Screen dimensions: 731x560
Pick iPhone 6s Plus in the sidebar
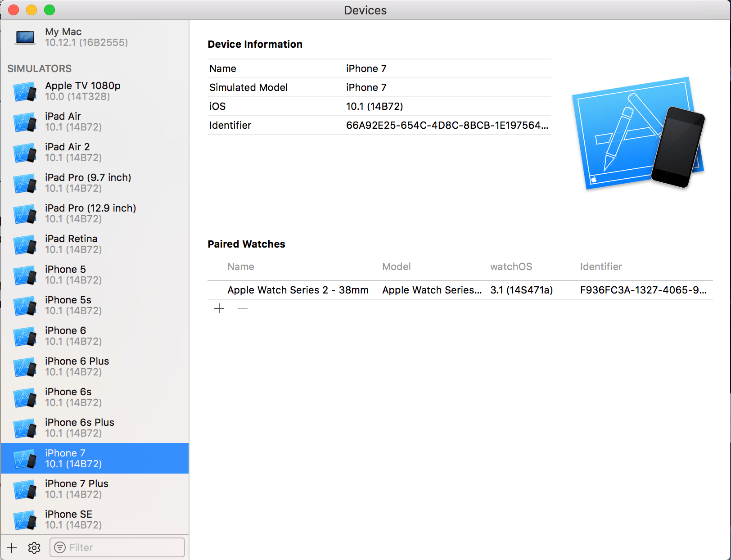point(95,428)
